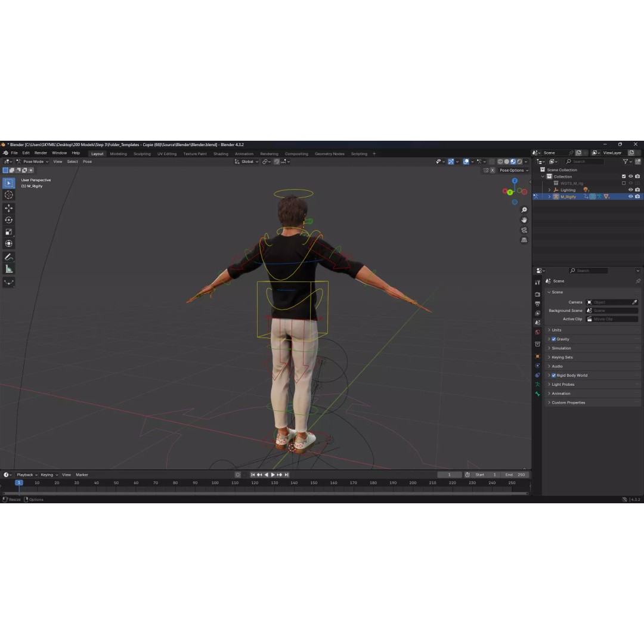Uncheck the Collection exclude checkbox
Screen dimensions: 644x644
point(624,177)
